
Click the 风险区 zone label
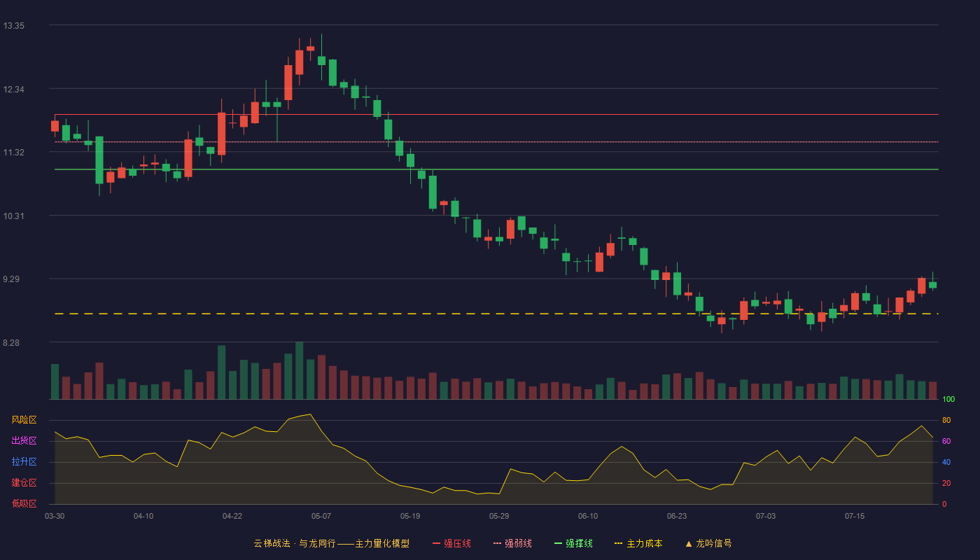point(24,420)
